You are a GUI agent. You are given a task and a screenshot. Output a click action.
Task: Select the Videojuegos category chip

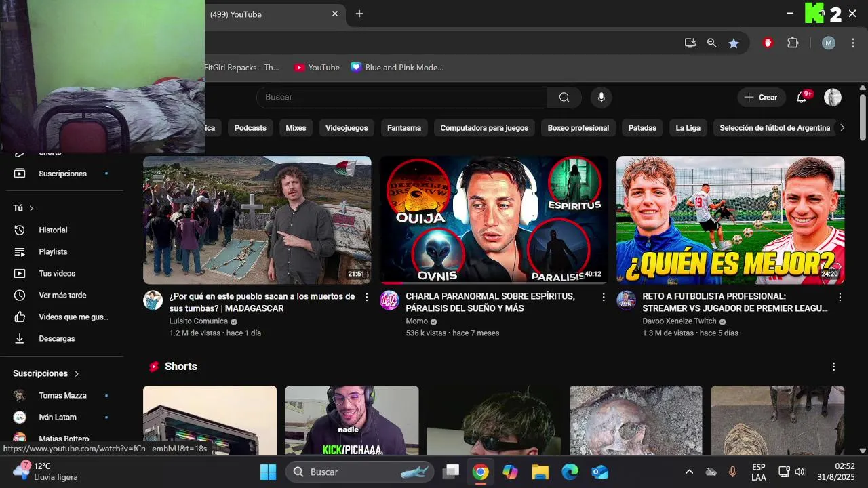[347, 127]
